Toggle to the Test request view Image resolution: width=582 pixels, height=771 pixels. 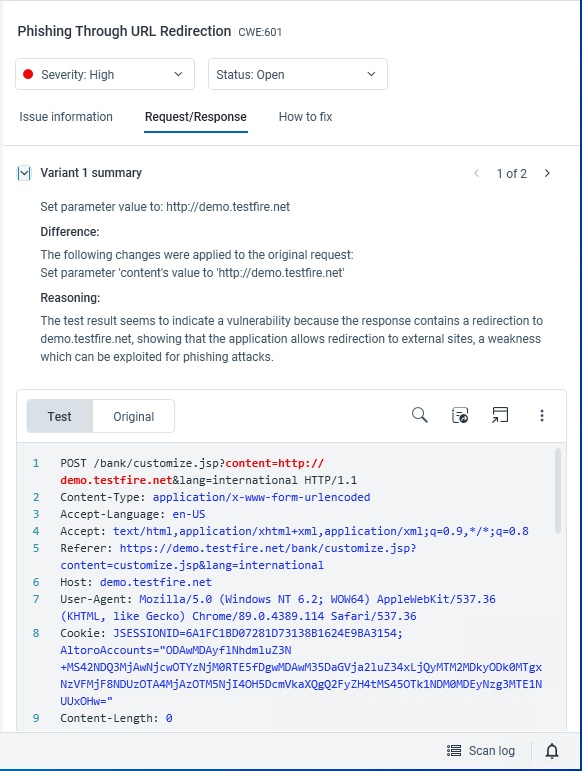click(x=59, y=416)
